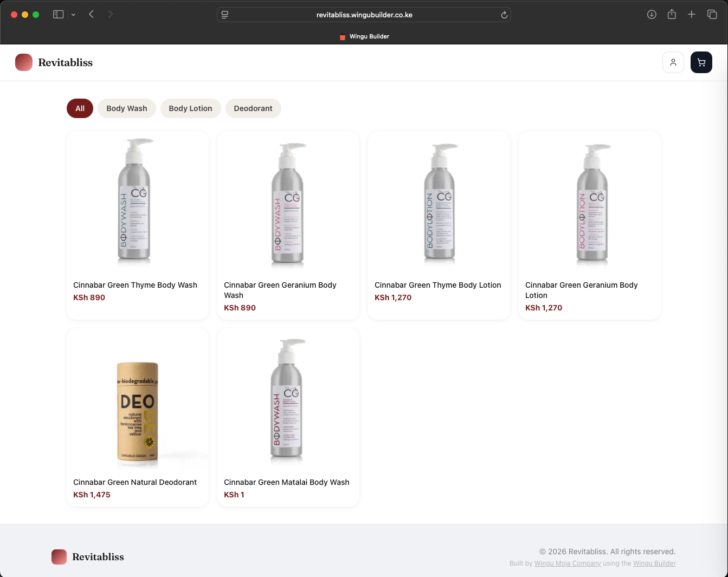Reload the current page
Viewport: 728px width, 577px height.
point(504,15)
